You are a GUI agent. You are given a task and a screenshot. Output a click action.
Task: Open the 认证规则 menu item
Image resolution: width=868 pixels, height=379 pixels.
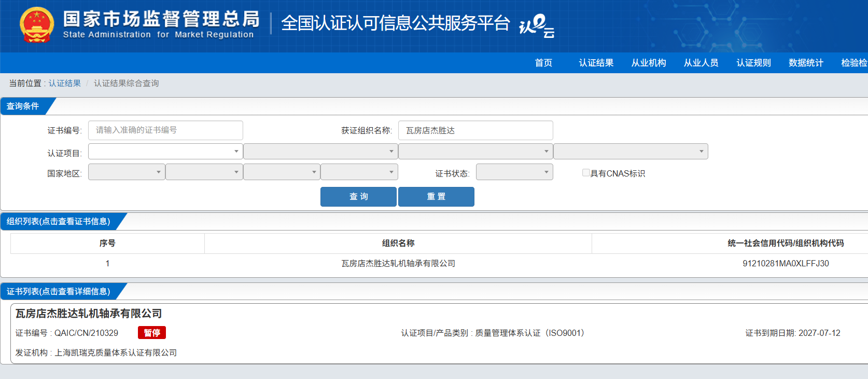(x=754, y=63)
